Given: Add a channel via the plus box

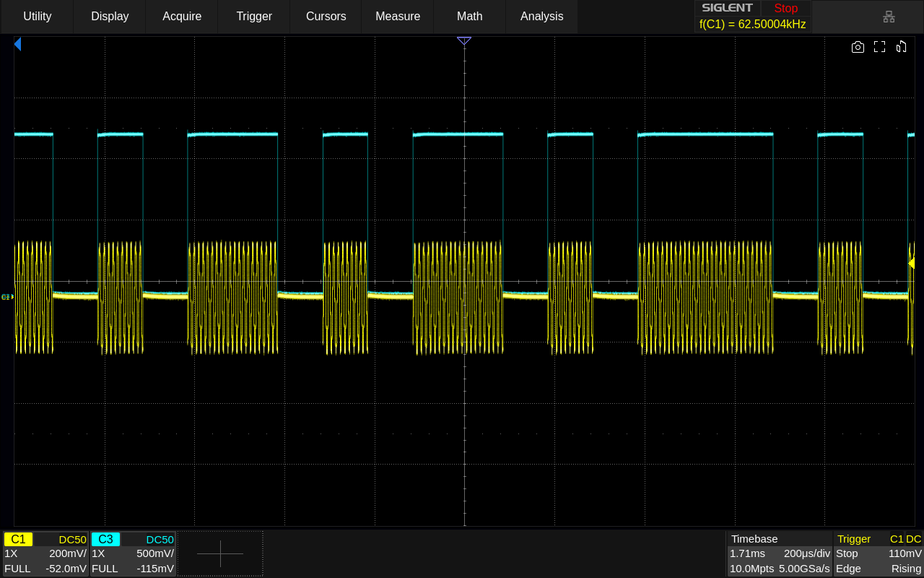Looking at the screenshot, I should (x=220, y=554).
